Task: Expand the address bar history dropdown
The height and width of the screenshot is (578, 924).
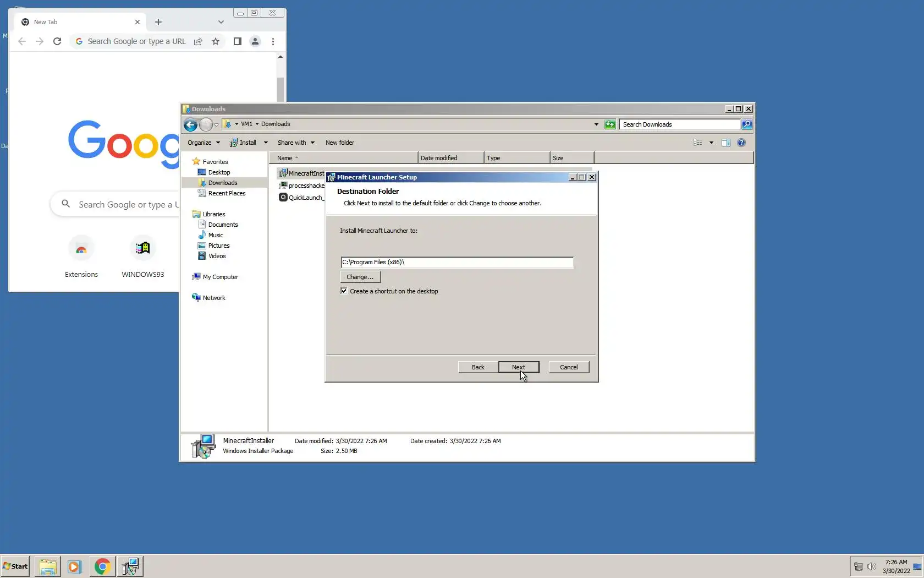Action: (596, 124)
